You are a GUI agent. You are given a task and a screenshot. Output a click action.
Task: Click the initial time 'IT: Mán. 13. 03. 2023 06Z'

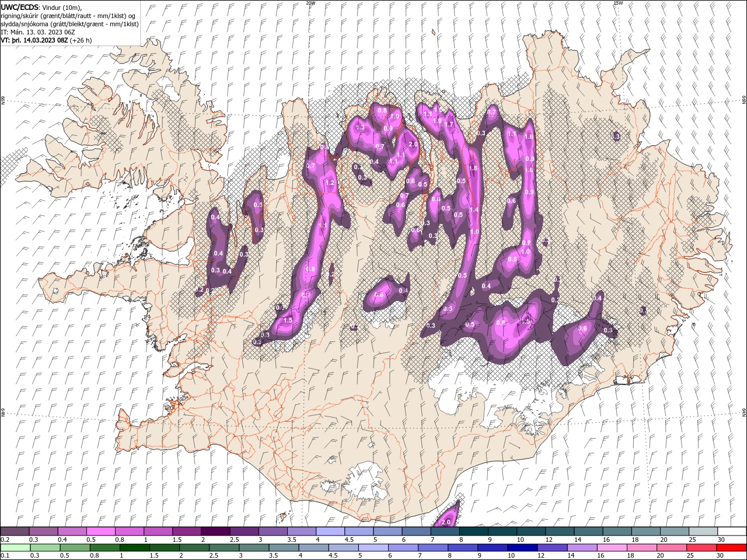(x=38, y=32)
